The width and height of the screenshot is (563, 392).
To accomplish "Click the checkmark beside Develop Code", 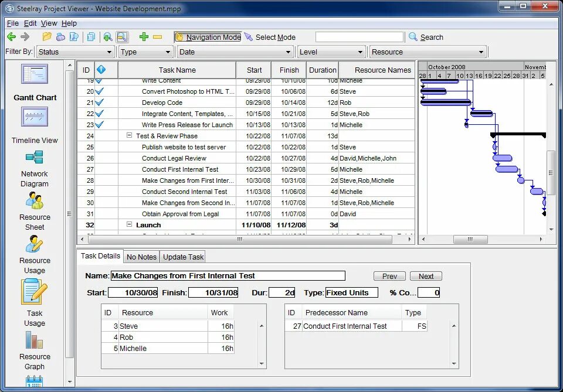I will point(100,103).
